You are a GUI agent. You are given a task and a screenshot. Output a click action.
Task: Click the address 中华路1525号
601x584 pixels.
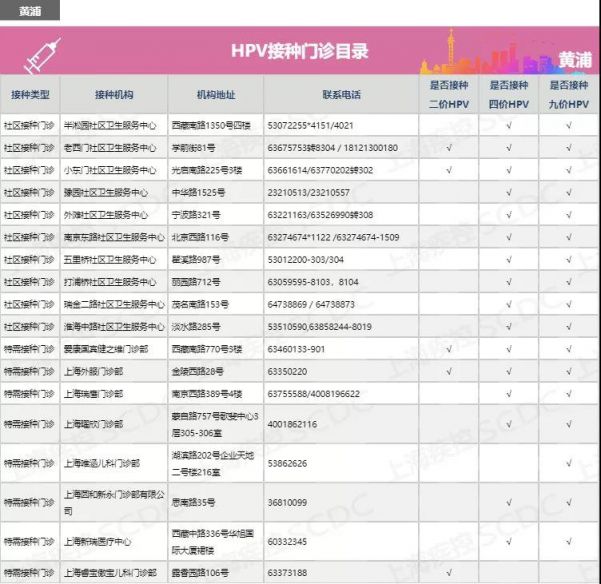click(x=198, y=192)
